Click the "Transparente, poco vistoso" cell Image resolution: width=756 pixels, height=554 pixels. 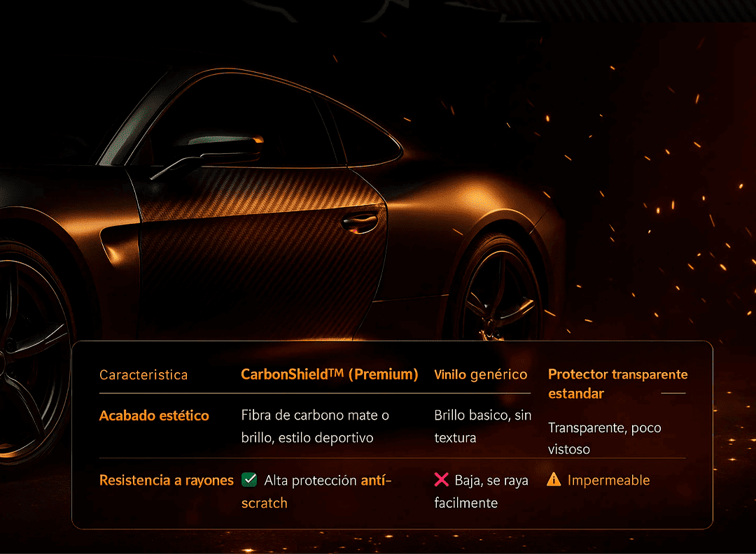pyautogui.click(x=604, y=438)
